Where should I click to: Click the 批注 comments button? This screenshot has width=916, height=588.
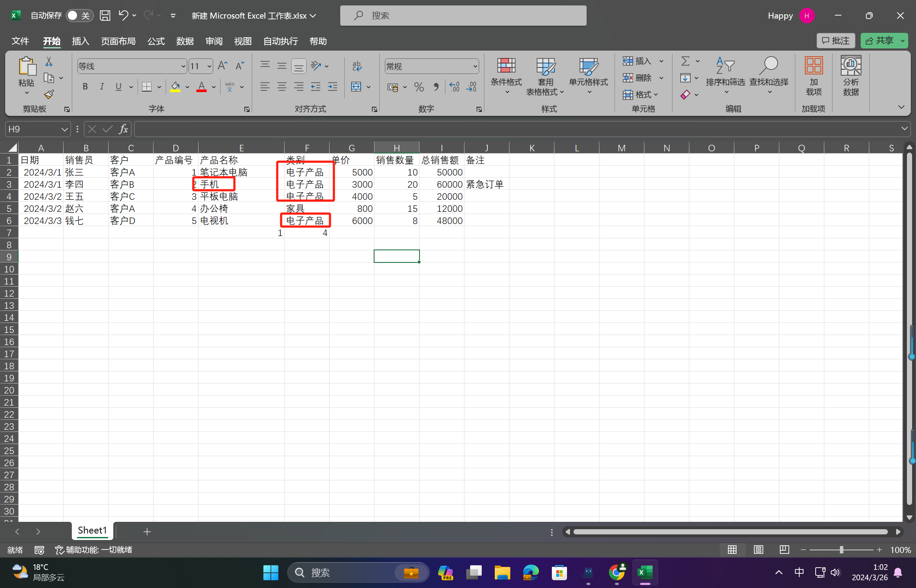tap(836, 41)
